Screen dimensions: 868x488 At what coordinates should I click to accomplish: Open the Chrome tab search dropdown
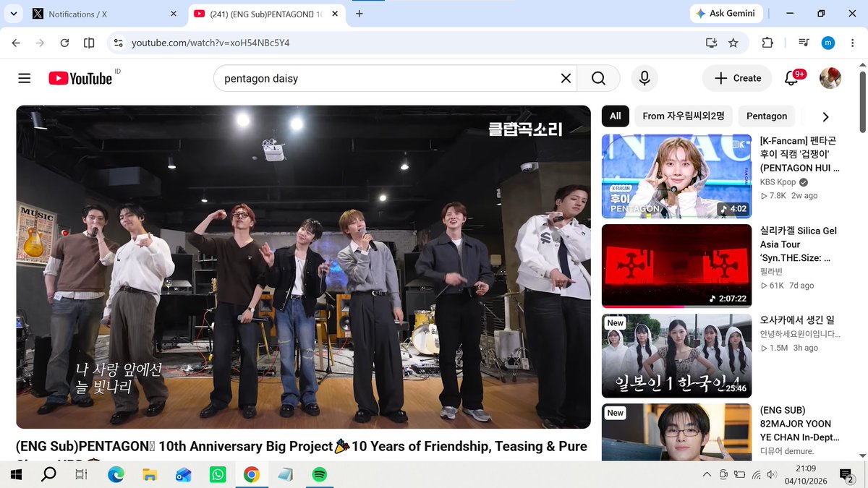click(x=14, y=14)
